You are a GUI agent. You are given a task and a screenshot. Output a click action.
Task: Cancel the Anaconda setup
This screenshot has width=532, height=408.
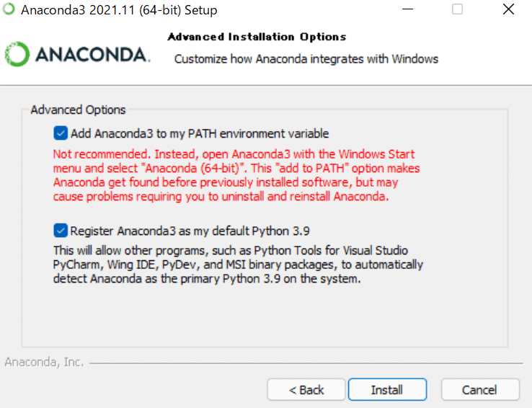click(x=479, y=390)
